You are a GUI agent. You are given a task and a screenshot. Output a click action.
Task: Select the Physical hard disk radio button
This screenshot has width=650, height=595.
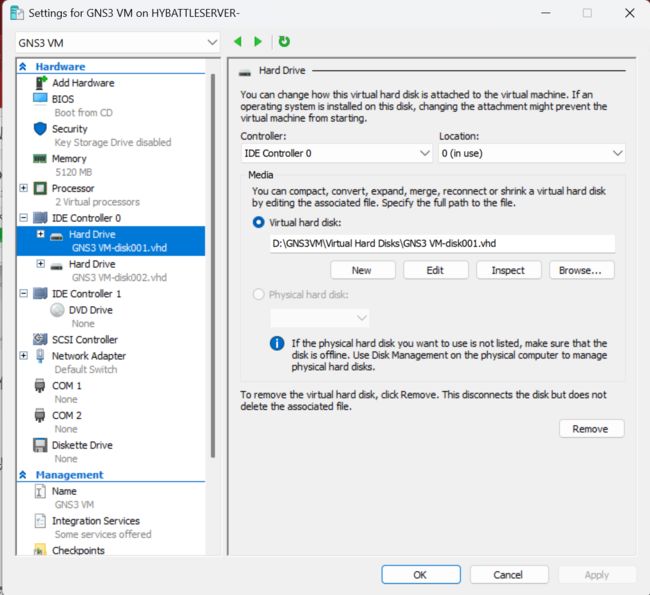pyautogui.click(x=258, y=294)
